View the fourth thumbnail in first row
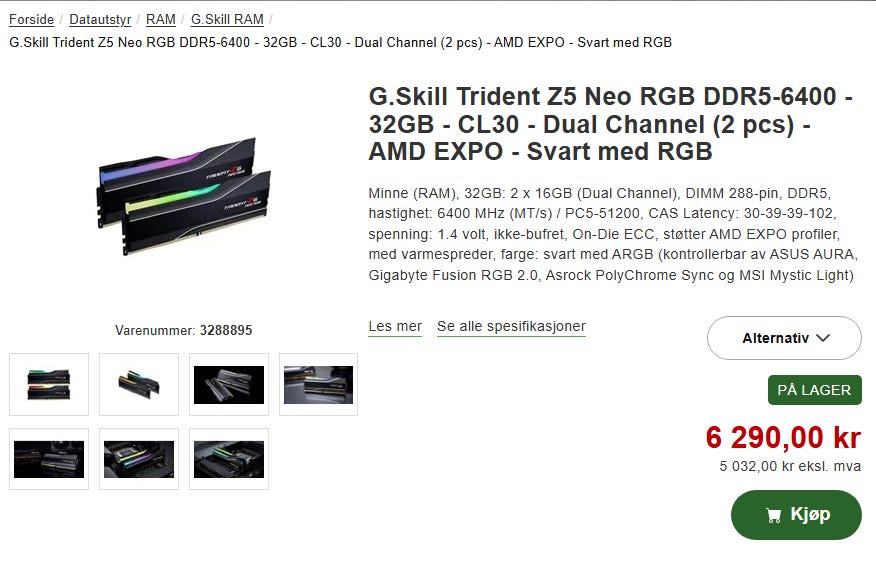The image size is (876, 584). (x=318, y=384)
